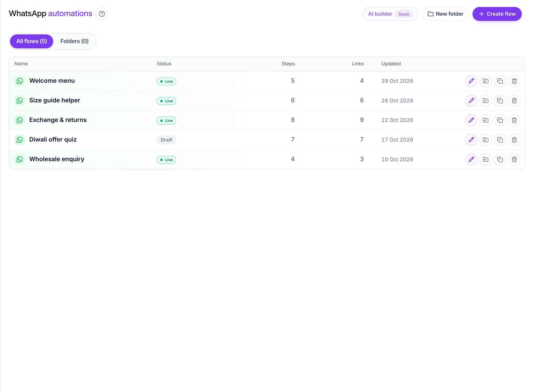The width and height of the screenshot is (534, 392).
Task: Click the New folder button
Action: click(445, 14)
